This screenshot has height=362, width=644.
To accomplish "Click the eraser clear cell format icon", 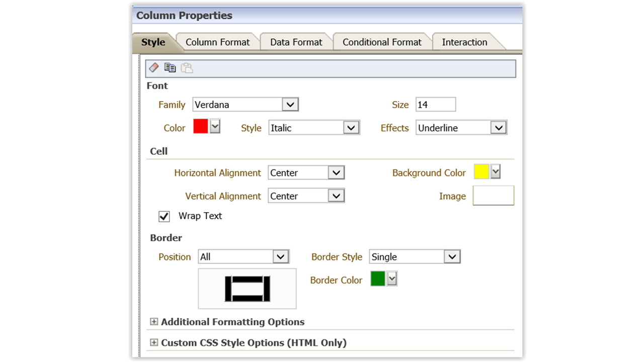I will pyautogui.click(x=154, y=67).
